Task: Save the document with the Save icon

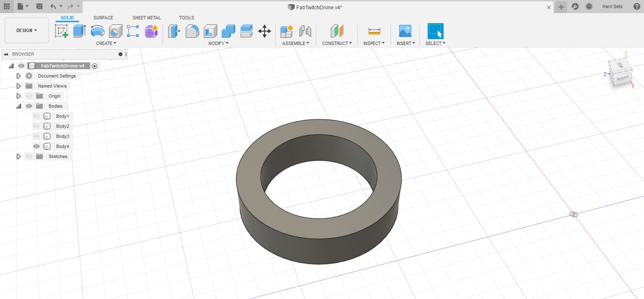Action: pyautogui.click(x=39, y=6)
